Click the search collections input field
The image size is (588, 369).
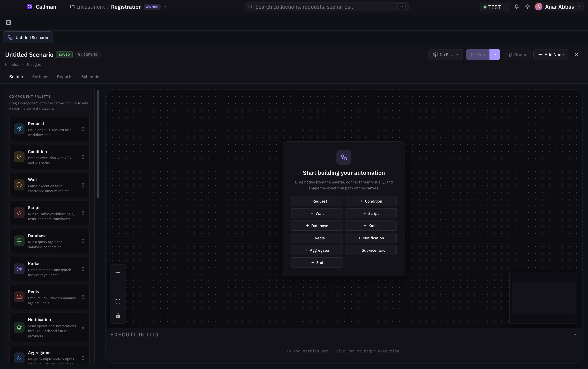point(327,7)
